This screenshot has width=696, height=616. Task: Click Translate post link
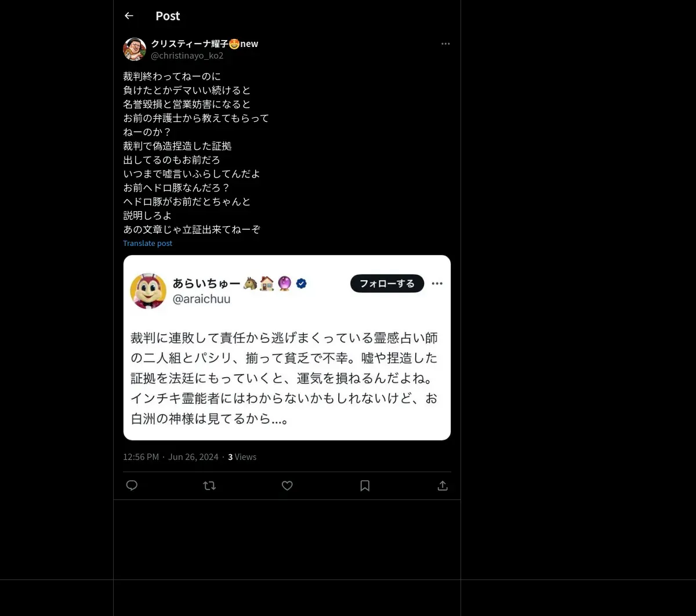pos(148,243)
